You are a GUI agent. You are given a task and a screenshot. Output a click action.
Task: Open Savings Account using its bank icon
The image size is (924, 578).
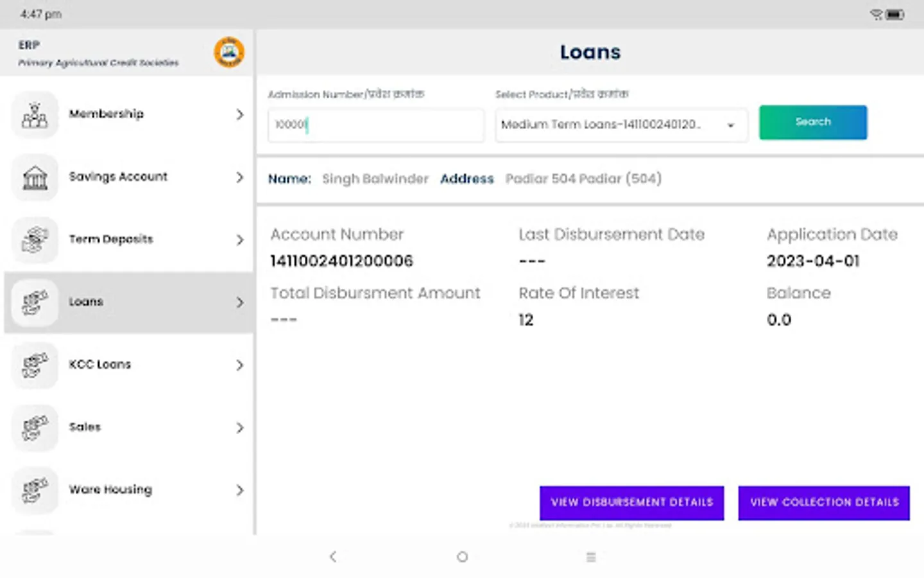pos(35,177)
